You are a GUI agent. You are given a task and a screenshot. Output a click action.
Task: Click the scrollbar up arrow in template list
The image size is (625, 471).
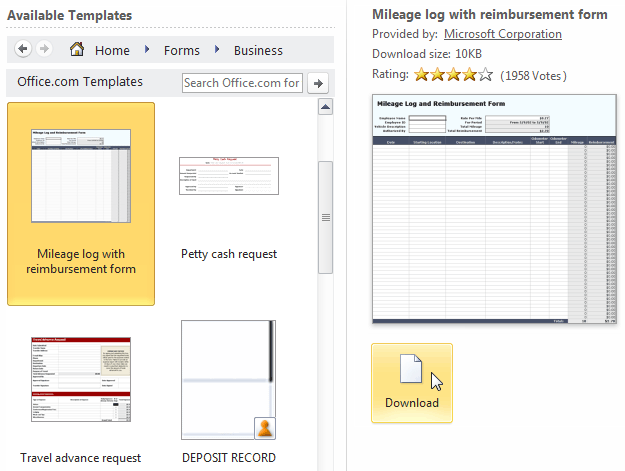(x=325, y=106)
